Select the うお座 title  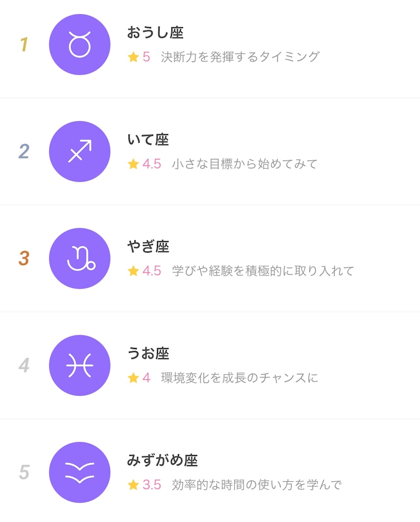click(x=148, y=354)
